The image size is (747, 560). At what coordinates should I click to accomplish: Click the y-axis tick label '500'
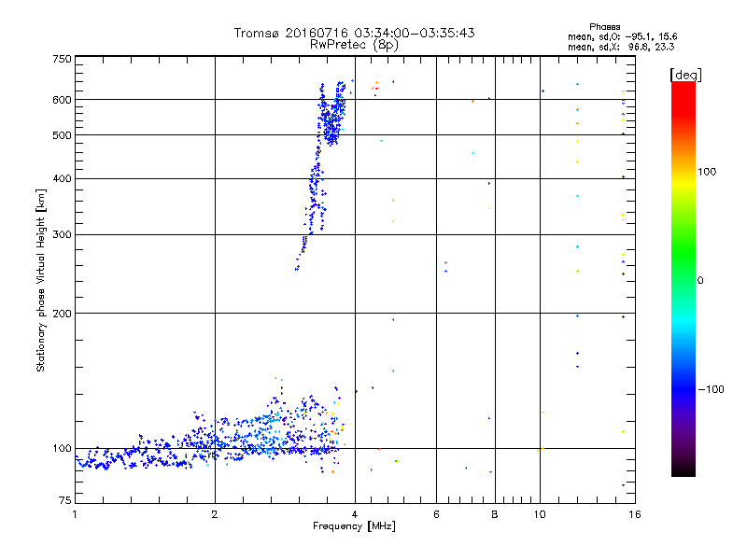coord(62,135)
